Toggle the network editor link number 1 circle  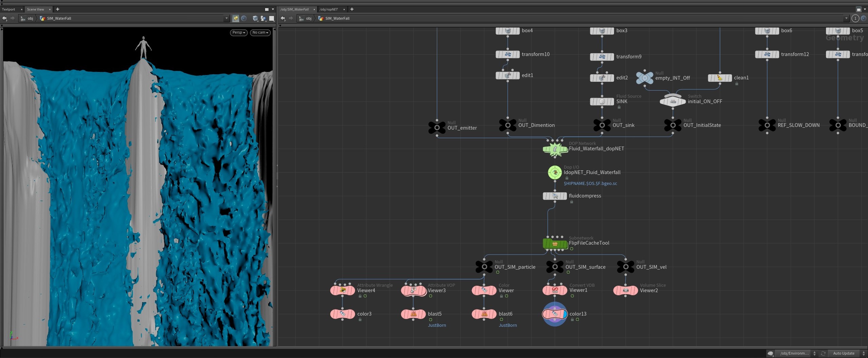point(855,18)
